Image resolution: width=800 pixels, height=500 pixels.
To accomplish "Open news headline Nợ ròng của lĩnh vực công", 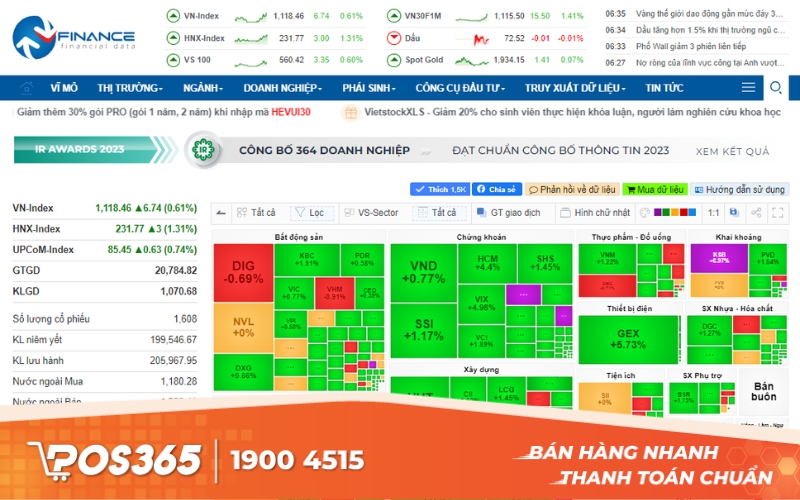I will pos(710,63).
